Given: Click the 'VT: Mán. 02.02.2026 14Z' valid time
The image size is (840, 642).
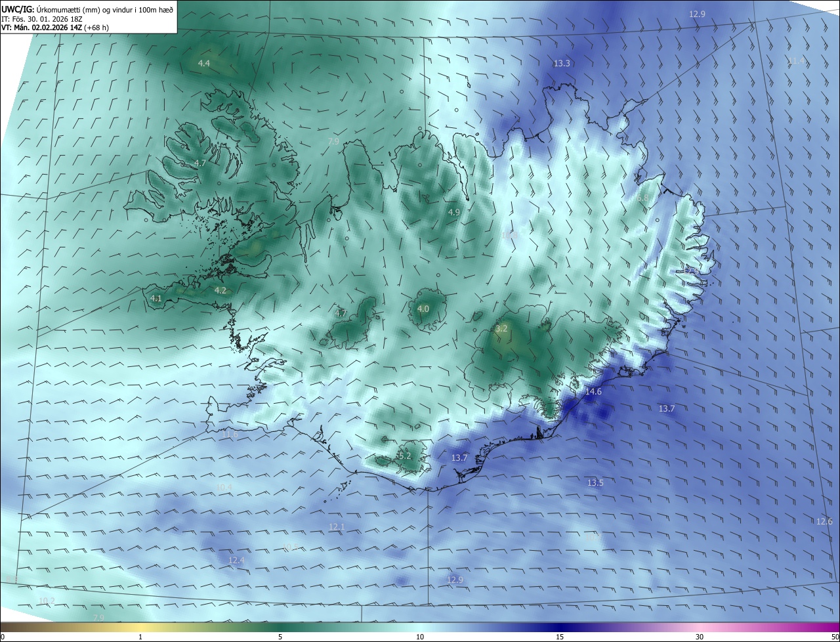Looking at the screenshot, I should [41, 28].
